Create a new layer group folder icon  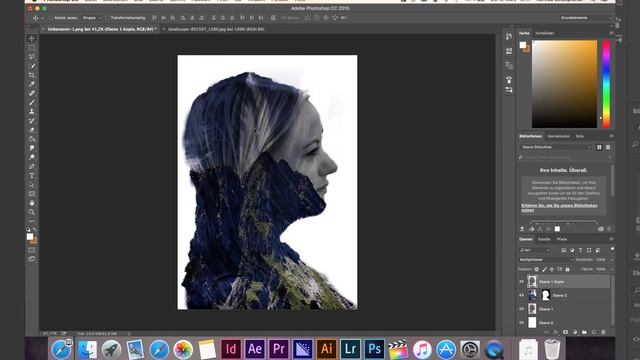584,332
